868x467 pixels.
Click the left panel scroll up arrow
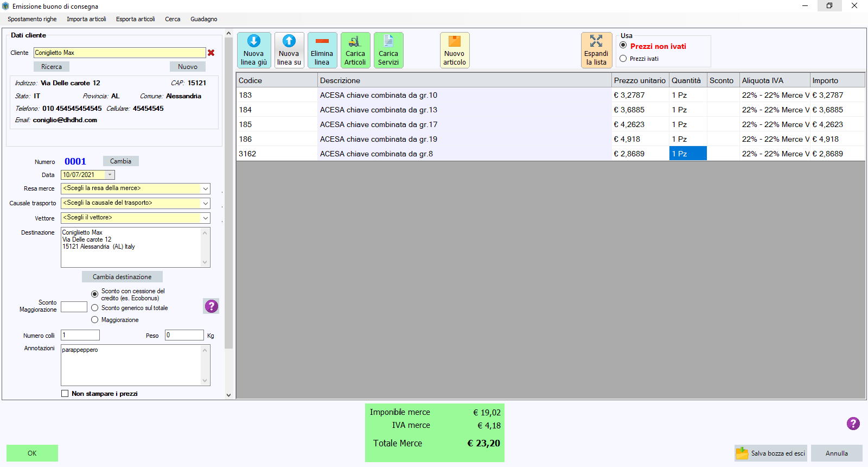(228, 33)
